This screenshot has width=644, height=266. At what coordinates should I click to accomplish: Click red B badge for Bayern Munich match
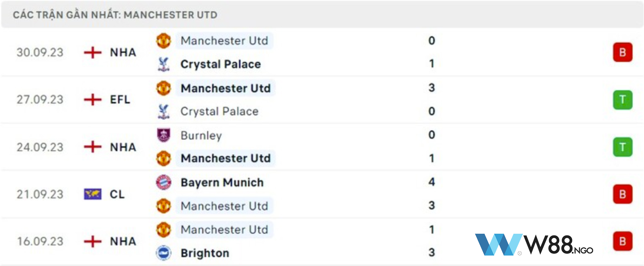(x=622, y=194)
